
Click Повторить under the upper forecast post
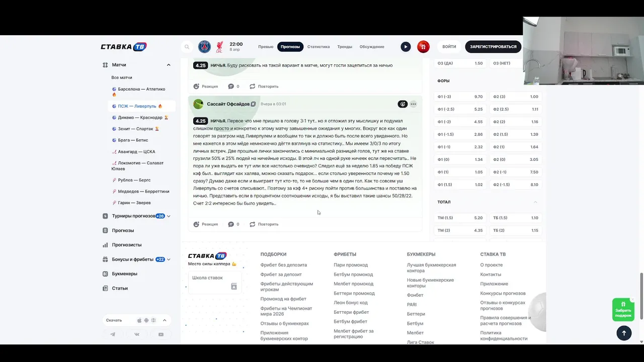264,86
